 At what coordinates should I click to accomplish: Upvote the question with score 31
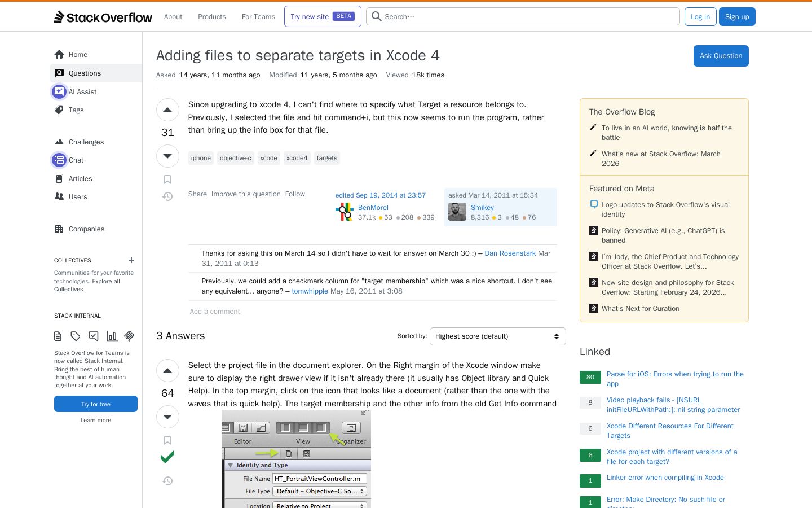[x=167, y=110]
